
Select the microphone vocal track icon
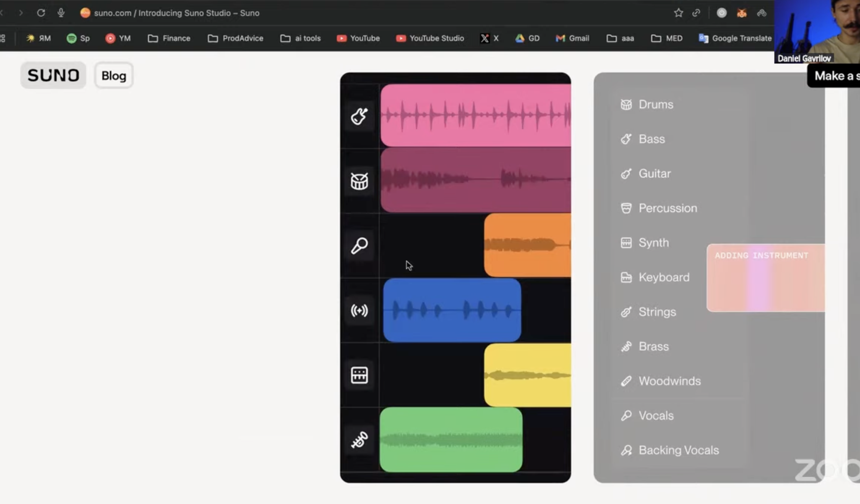coord(359,246)
